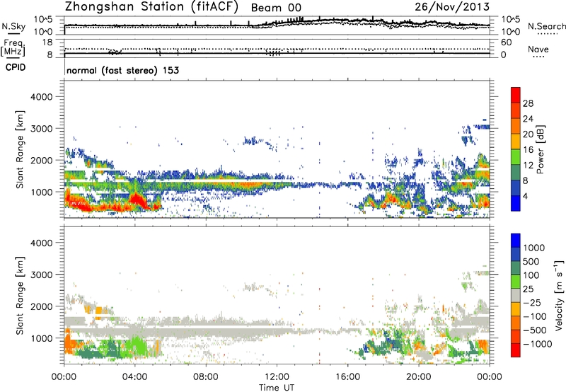The width and height of the screenshot is (566, 392).
Task: Click the high-power red echo near 04:00
Action: [x=137, y=201]
